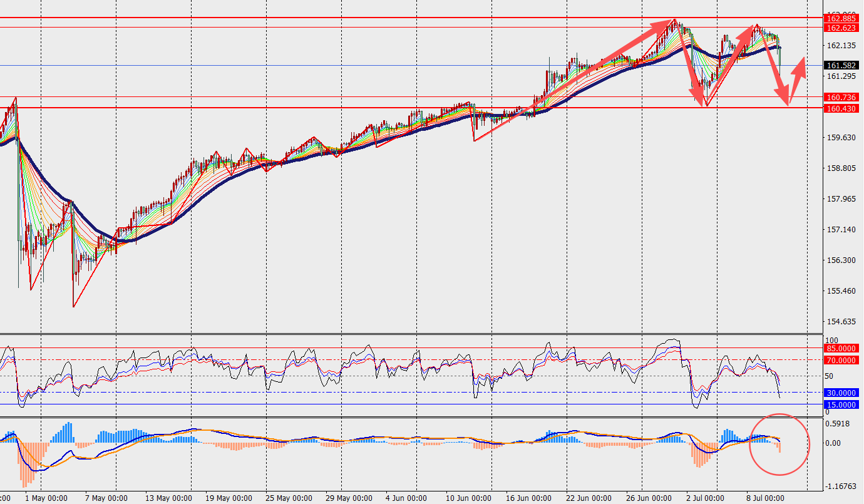Click the 157.965 price scale value
Viewport: 864px width, 504px height.
point(841,199)
